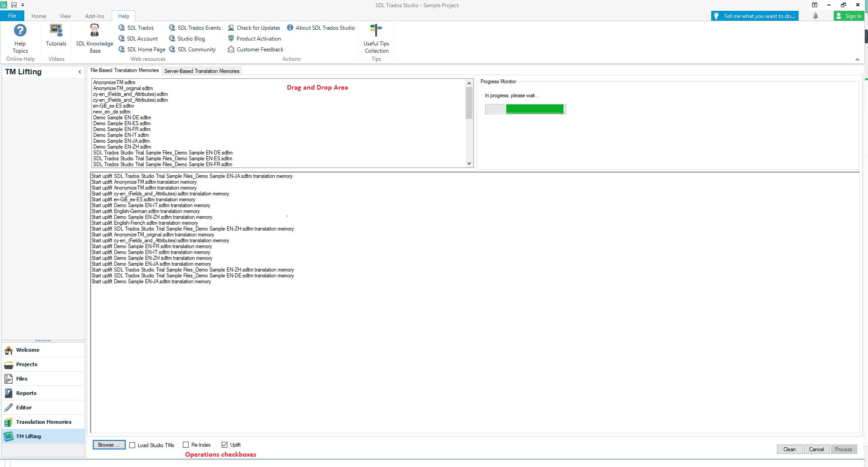This screenshot has width=868, height=467.
Task: Open Useful Tips Collection
Action: pyautogui.click(x=376, y=39)
